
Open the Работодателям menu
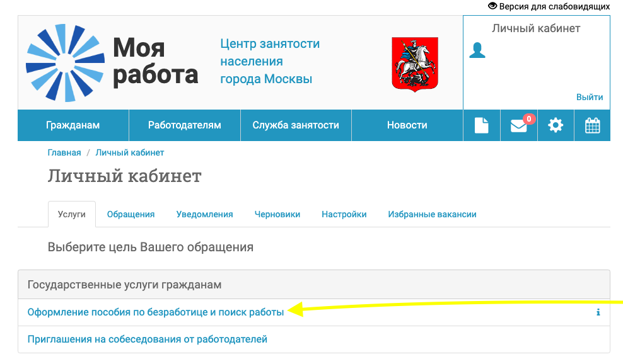point(185,125)
